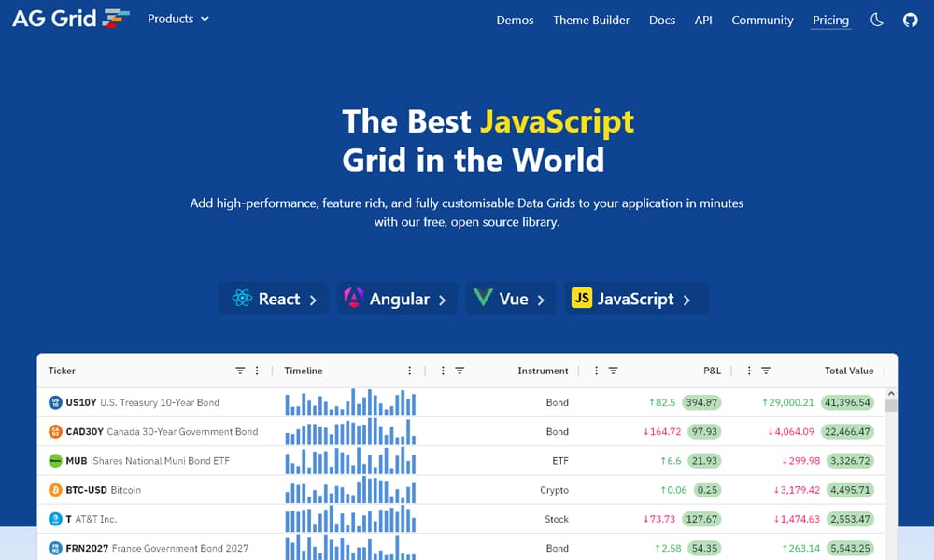934x560 pixels.
Task: Sort by Timeline column header
Action: [304, 371]
